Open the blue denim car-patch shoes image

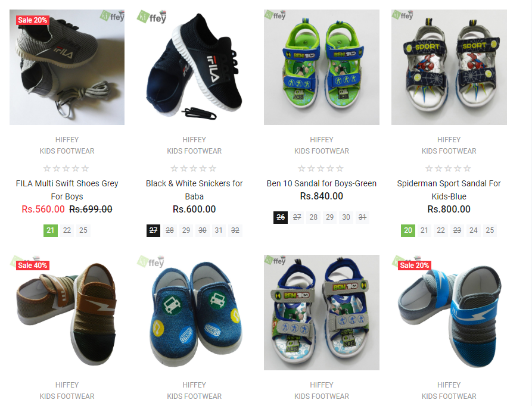194,313
